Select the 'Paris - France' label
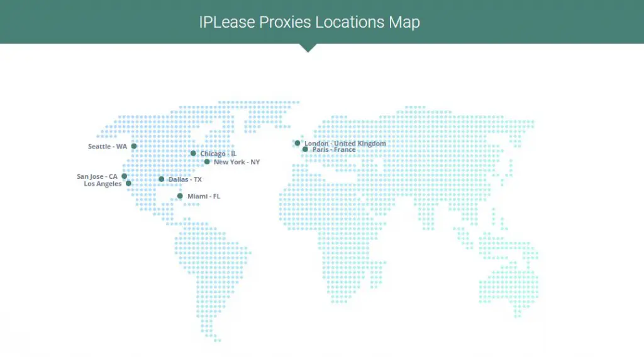Screen dimensions: 644x357 click(x=334, y=150)
